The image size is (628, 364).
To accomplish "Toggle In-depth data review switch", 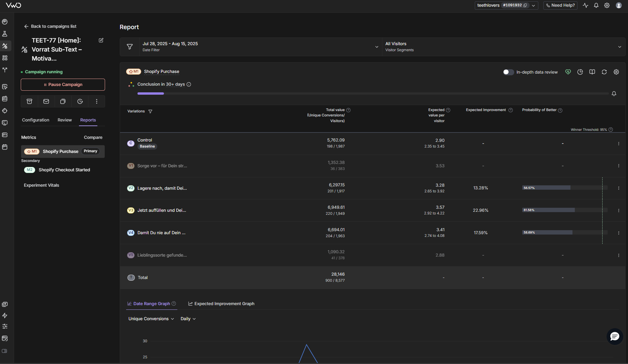I will pos(508,72).
